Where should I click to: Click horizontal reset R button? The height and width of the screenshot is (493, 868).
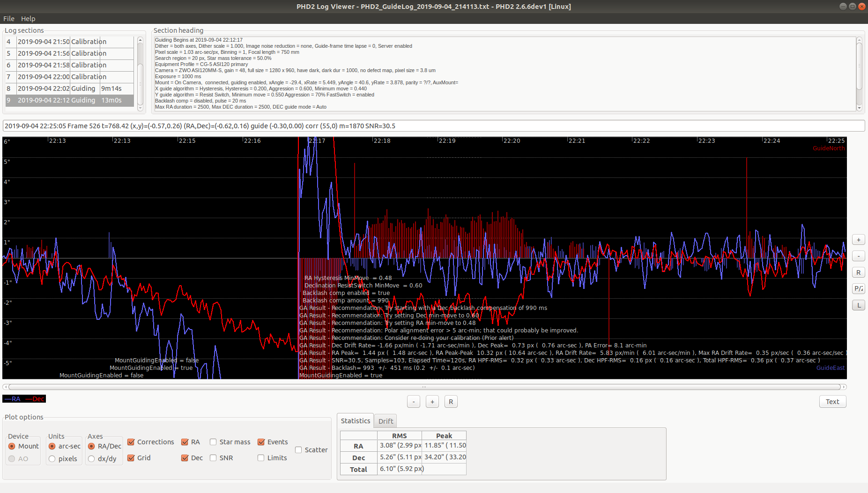point(451,402)
